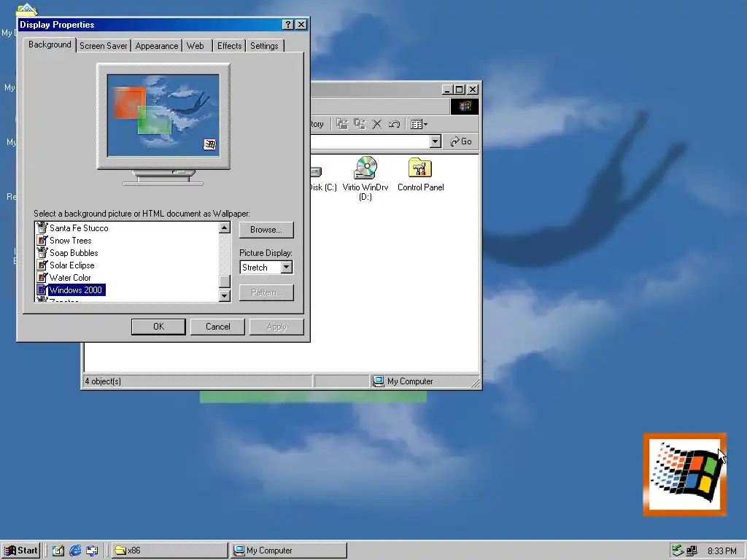Click the Browse... button

[266, 230]
